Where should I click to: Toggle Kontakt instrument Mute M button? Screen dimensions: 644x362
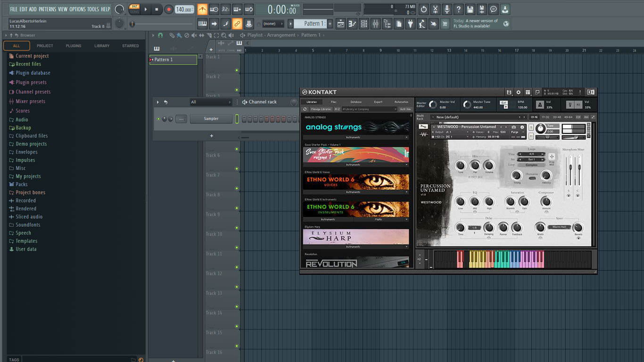pos(531,136)
